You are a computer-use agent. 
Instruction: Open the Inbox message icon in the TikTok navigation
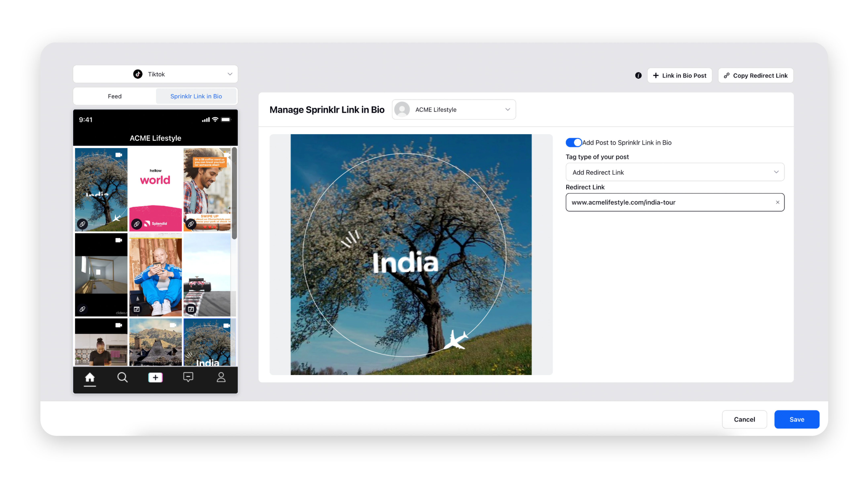(188, 377)
